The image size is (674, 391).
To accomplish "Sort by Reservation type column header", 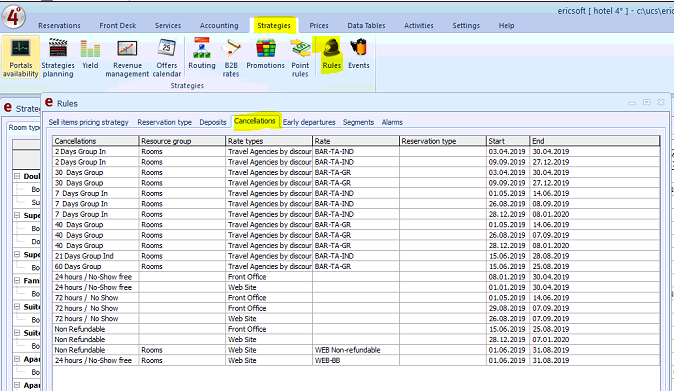I will [443, 141].
